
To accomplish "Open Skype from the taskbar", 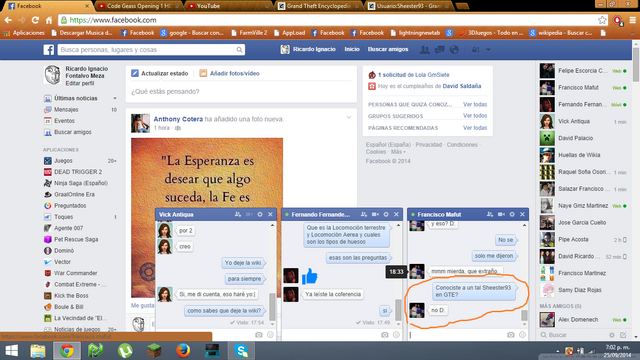I will (x=242, y=351).
